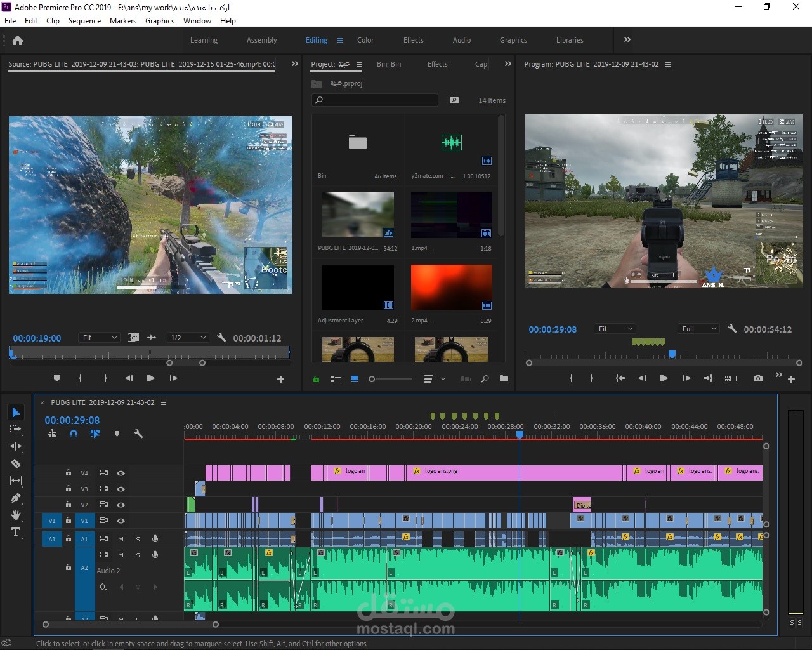812x650 pixels.
Task: Expand the hidden workspaces overflow chevron
Action: [x=627, y=39]
